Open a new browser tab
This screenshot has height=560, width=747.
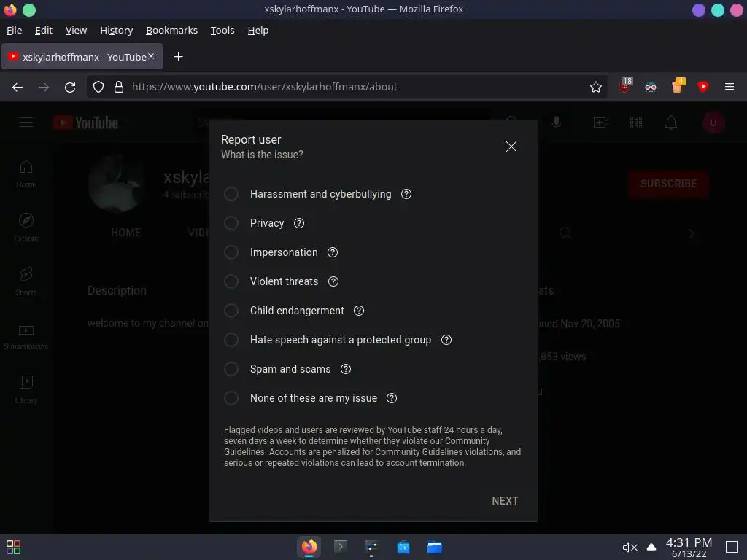click(x=178, y=57)
